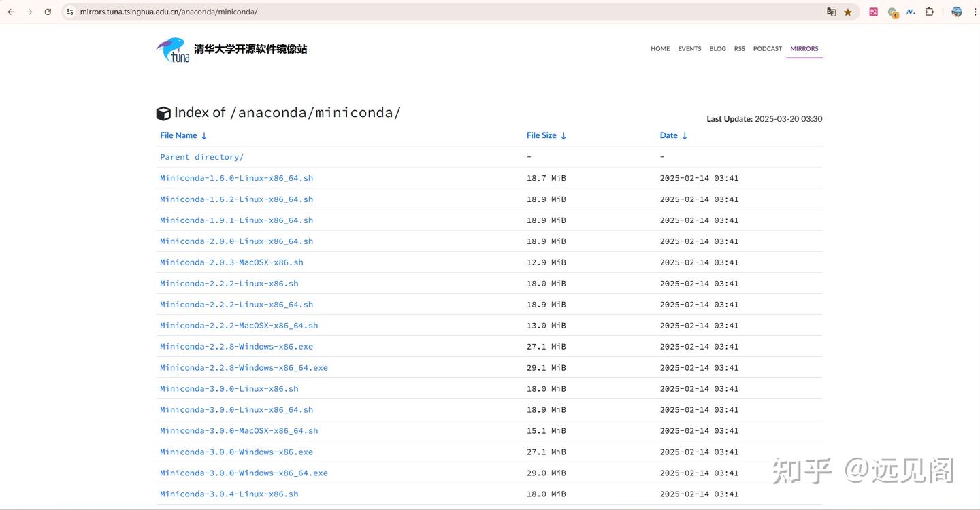The width and height of the screenshot is (980, 510).
Task: Sort listing by File Size
Action: (541, 135)
